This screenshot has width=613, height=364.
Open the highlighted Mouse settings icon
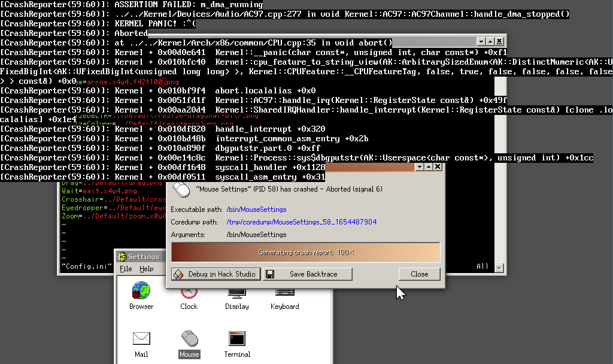[189, 338]
